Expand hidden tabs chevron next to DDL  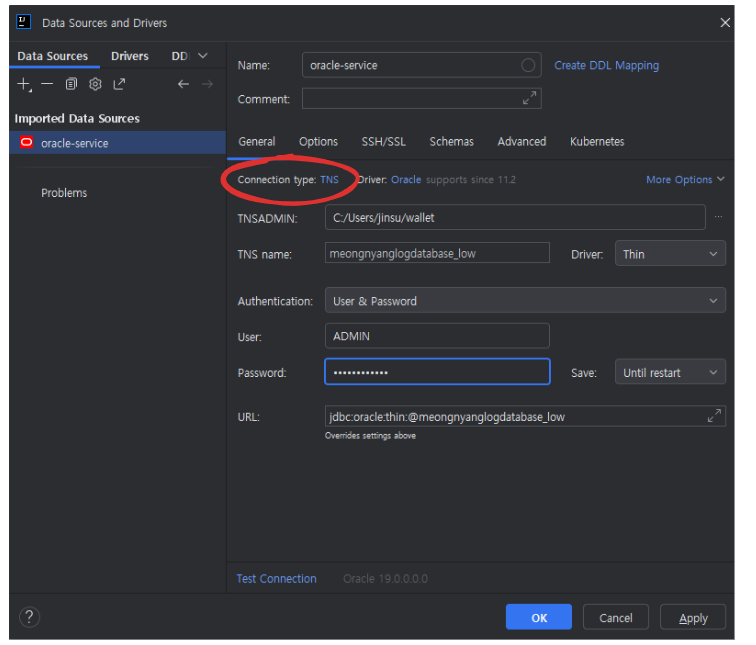(203, 56)
